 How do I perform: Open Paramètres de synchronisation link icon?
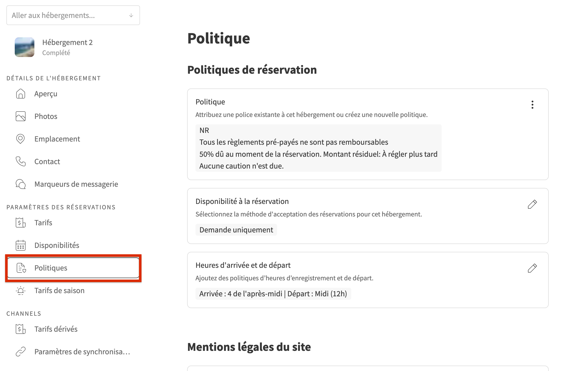[21, 352]
